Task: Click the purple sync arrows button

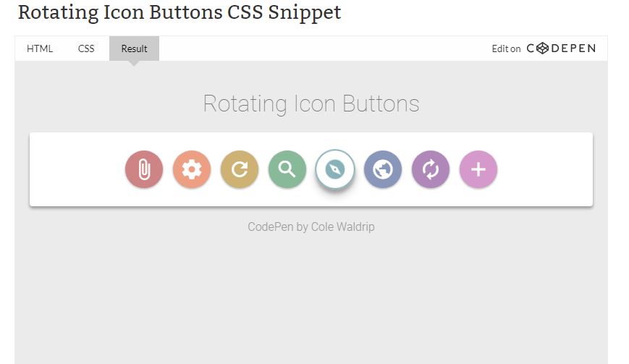Action: [x=431, y=169]
